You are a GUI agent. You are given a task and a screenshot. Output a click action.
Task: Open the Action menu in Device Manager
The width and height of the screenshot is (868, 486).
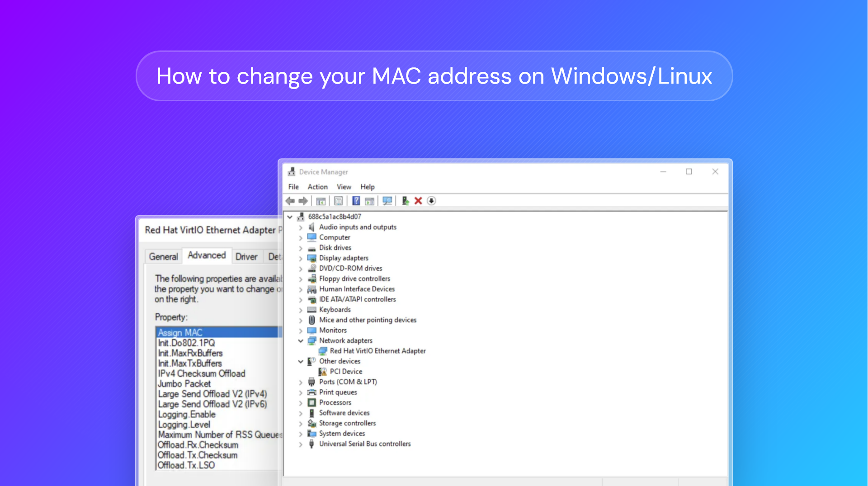[x=317, y=187]
